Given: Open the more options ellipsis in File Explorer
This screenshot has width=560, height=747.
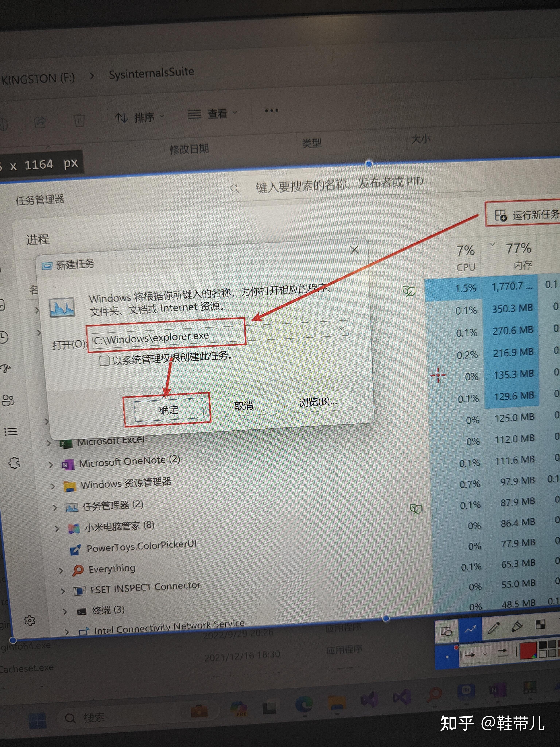Looking at the screenshot, I should coord(271,110).
